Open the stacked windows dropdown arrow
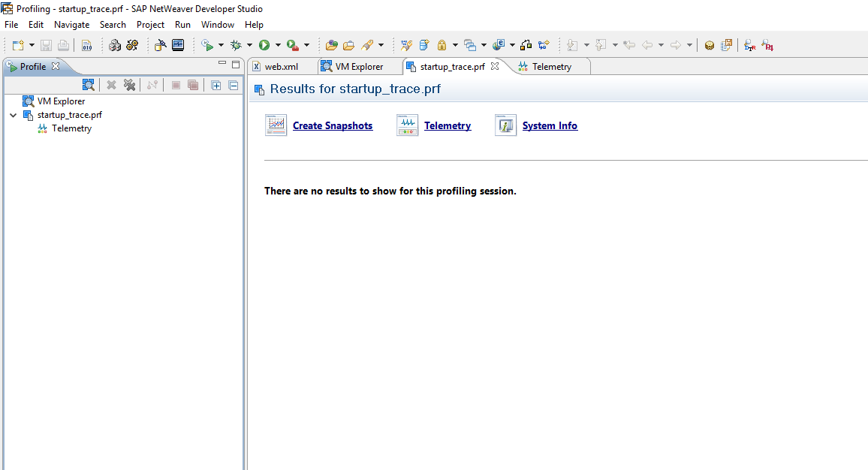The image size is (868, 470). (484, 45)
